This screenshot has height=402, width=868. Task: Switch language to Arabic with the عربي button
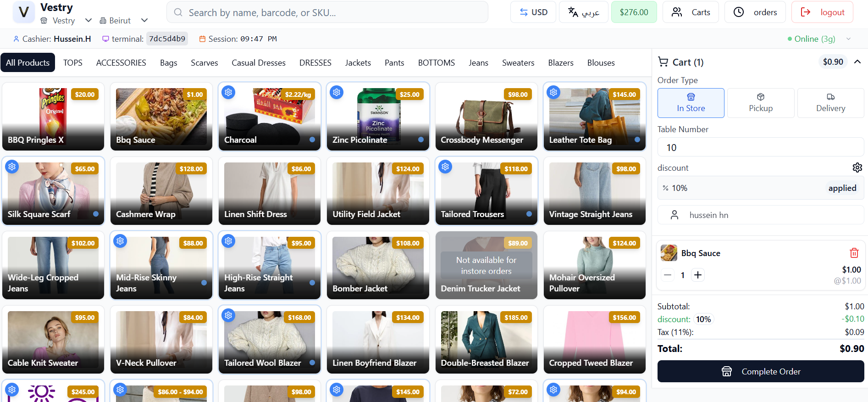click(584, 12)
